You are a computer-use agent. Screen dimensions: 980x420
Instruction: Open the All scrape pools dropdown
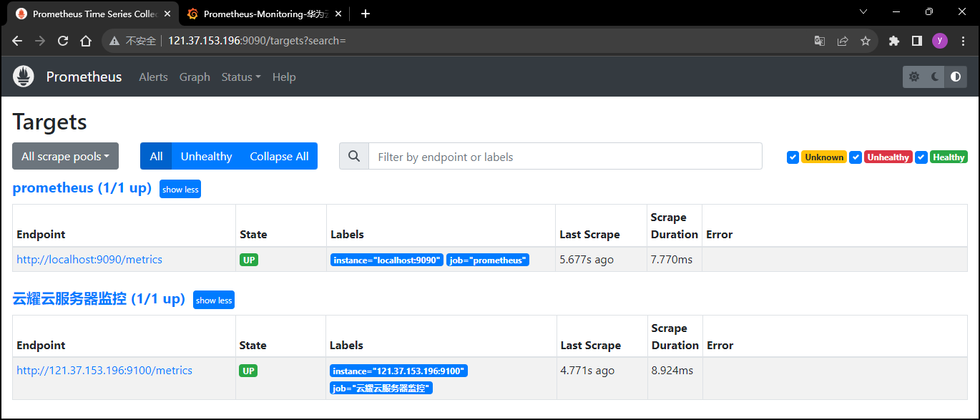[65, 156]
